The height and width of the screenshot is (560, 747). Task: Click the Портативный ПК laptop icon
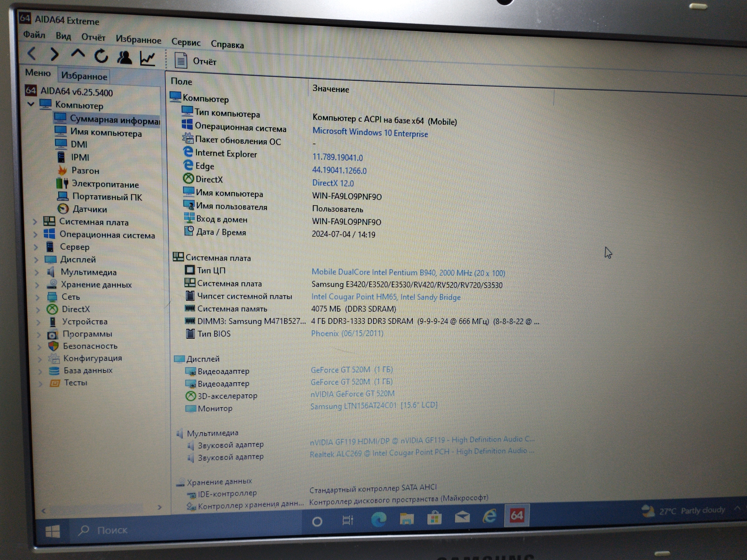coord(63,196)
